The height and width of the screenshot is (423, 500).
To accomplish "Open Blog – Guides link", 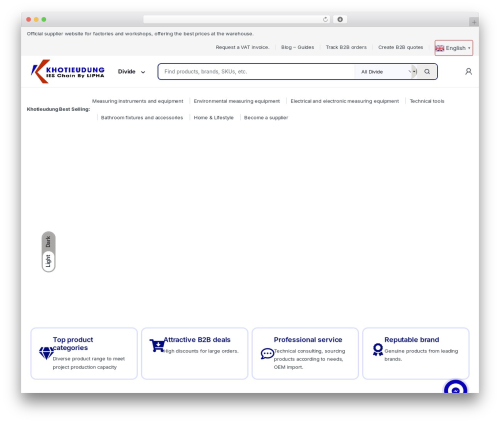I will pos(297,47).
